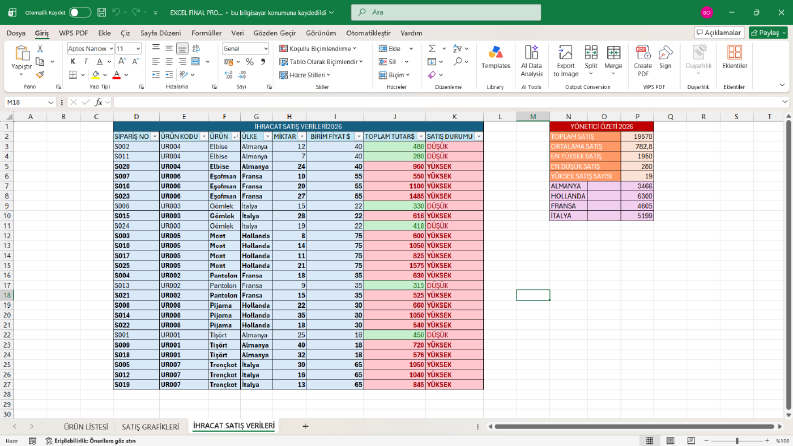Open the TOPLAM TUTAR$ filter dropdown
Screen dimensions: 793x446
[x=421, y=137]
